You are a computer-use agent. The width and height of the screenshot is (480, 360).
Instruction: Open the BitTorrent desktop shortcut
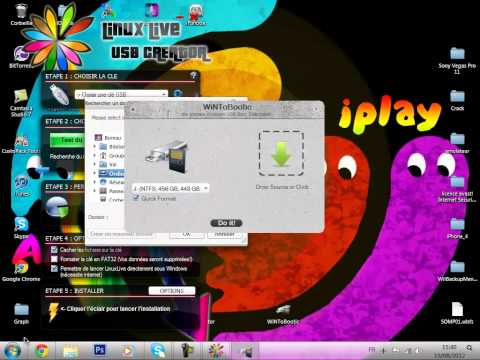tap(21, 57)
